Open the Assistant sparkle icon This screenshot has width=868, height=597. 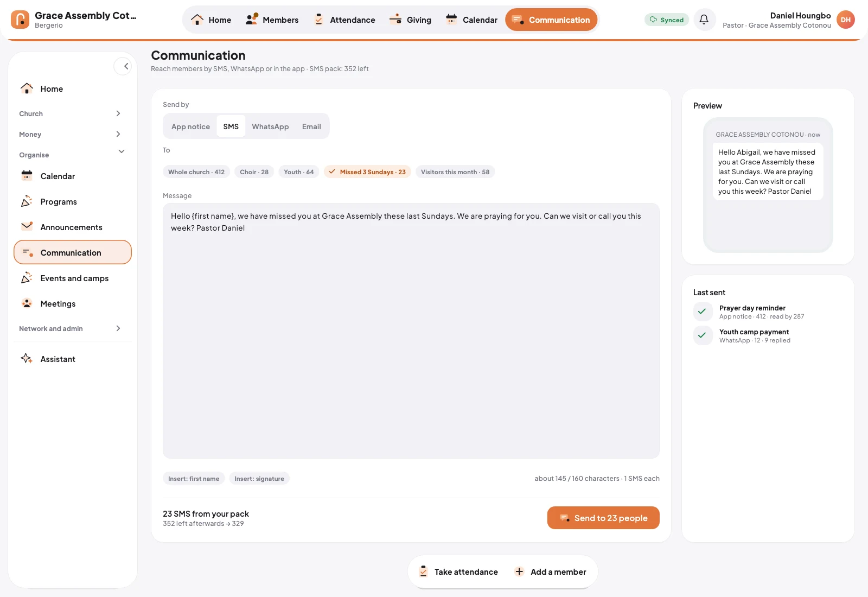point(27,359)
